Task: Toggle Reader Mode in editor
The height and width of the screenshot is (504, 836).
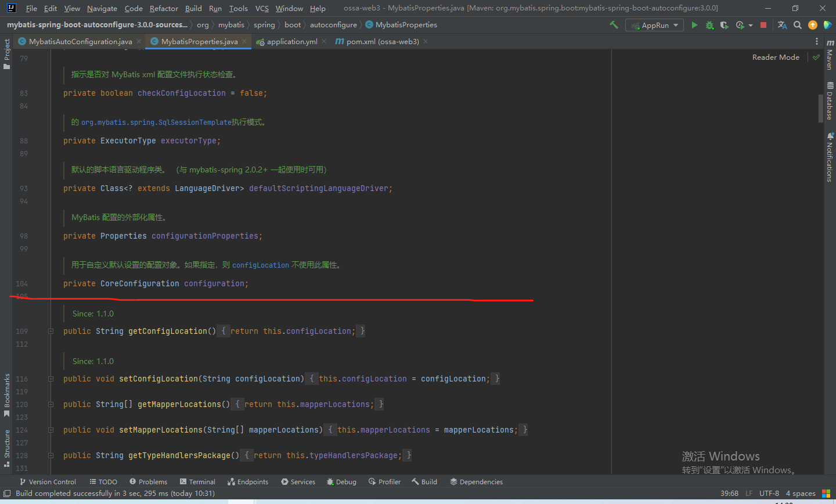Action: tap(776, 57)
